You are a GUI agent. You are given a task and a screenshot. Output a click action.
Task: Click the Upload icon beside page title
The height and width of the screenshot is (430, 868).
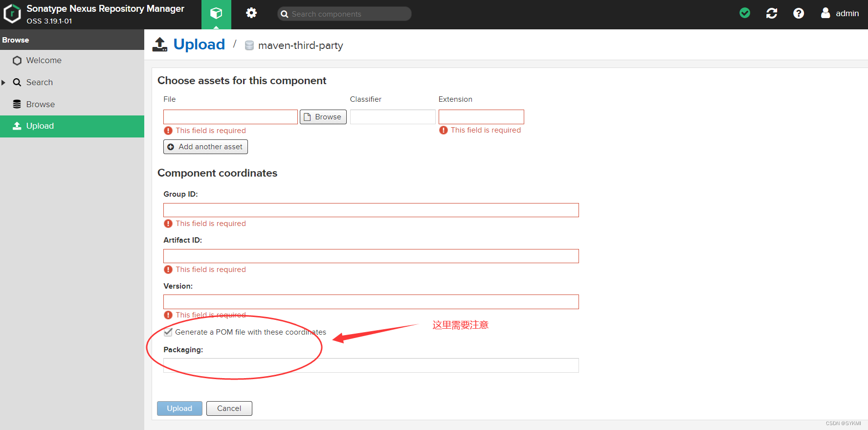click(x=160, y=44)
